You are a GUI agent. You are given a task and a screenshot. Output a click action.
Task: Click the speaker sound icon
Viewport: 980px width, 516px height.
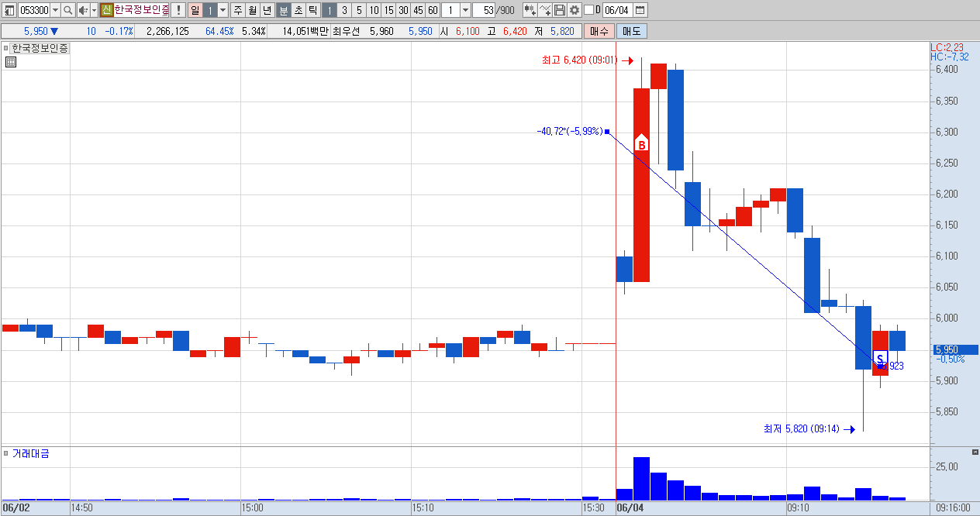[83, 10]
